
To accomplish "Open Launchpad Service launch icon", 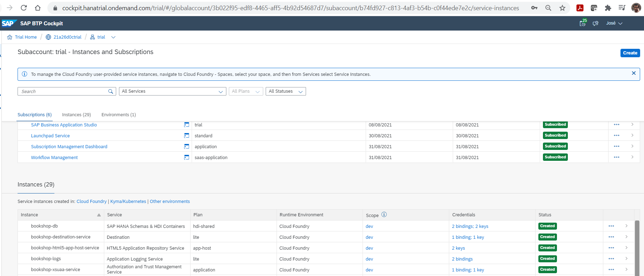I will pos(186,136).
